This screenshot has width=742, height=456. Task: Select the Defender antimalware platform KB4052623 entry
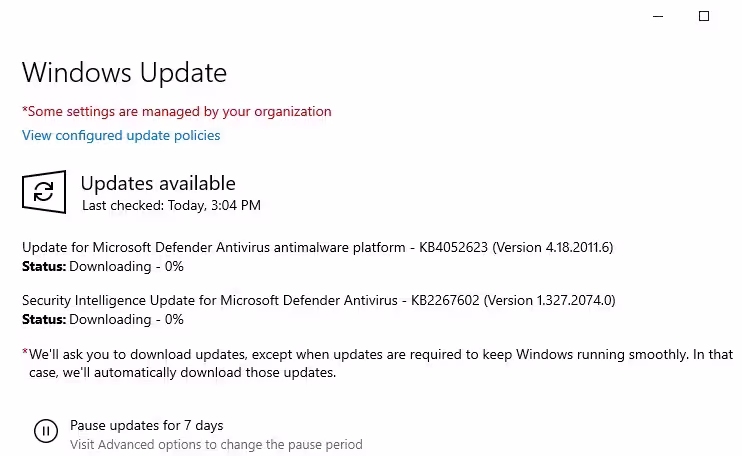tap(256, 248)
